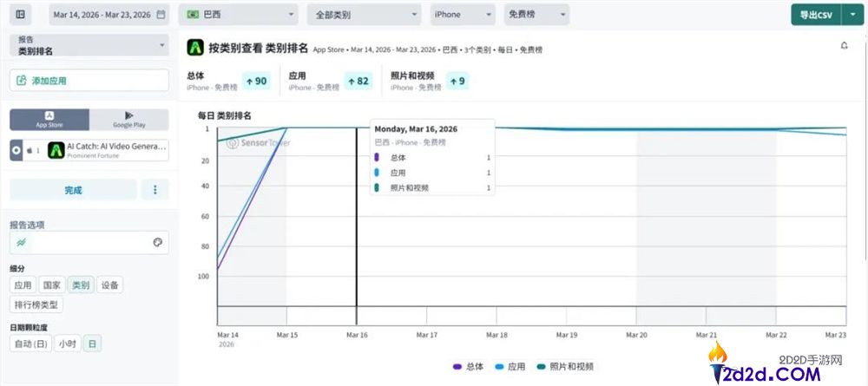Open the 免费榜 chart type dropdown
Screen dimensions: 868x386
pos(536,15)
